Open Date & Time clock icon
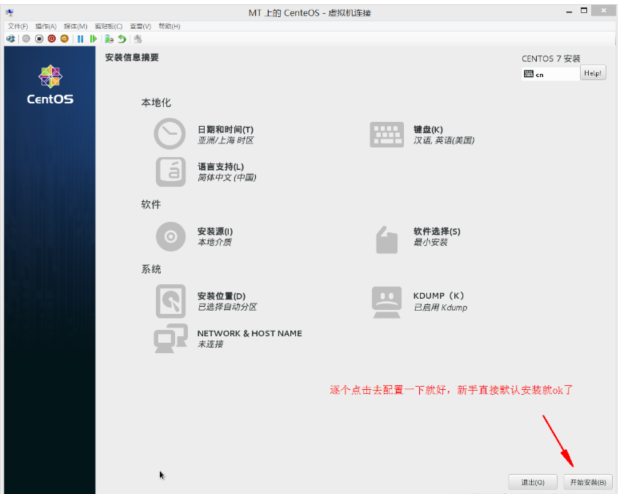This screenshot has height=494, width=618. pyautogui.click(x=169, y=134)
